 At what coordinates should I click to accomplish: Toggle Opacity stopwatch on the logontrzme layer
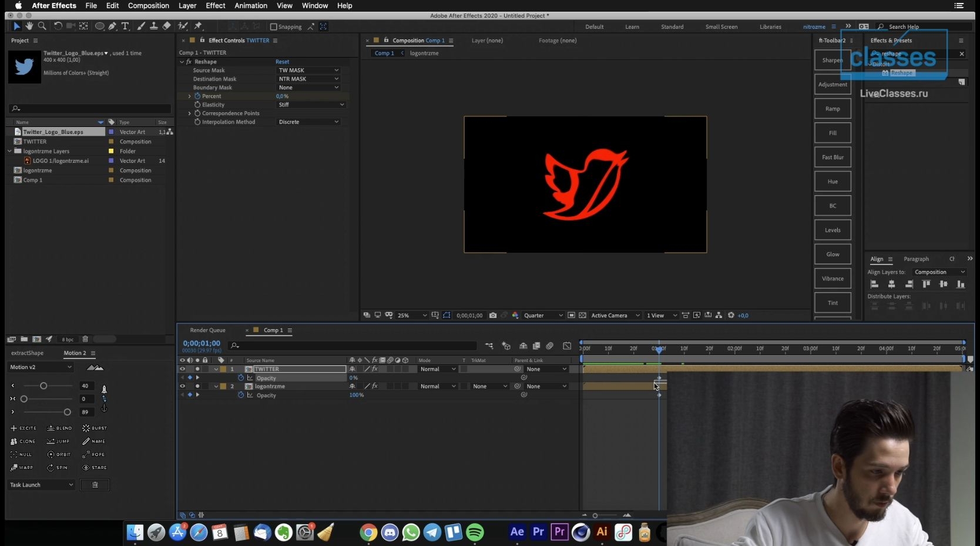click(x=241, y=395)
